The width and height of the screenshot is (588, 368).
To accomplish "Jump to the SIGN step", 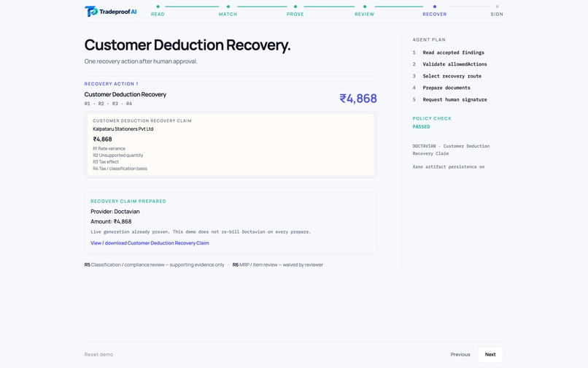I will [x=497, y=11].
